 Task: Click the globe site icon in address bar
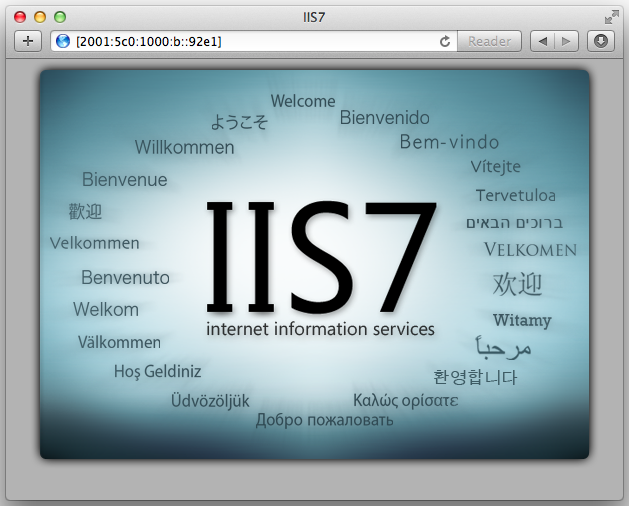63,41
